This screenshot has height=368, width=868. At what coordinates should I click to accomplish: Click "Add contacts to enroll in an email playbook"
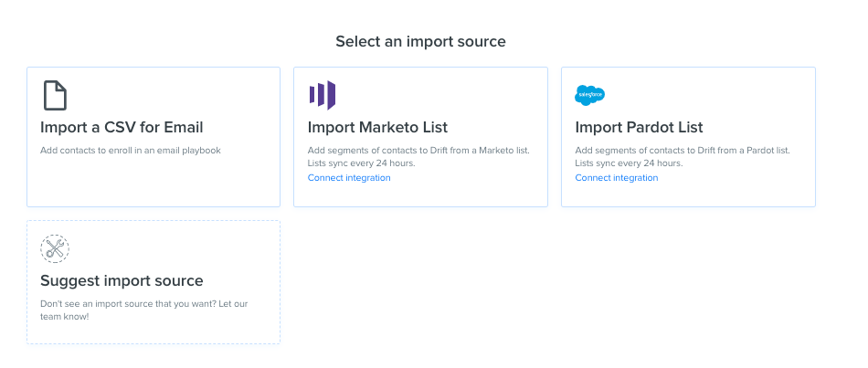coord(131,151)
